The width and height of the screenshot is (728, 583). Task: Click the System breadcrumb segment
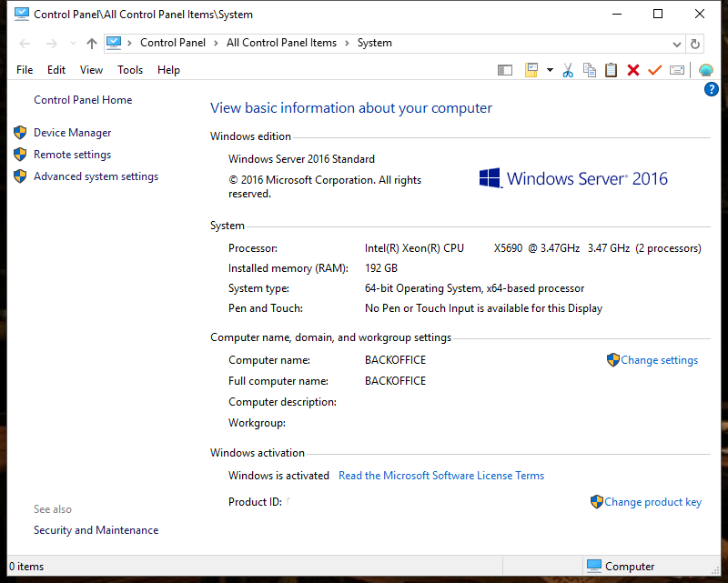tap(375, 43)
